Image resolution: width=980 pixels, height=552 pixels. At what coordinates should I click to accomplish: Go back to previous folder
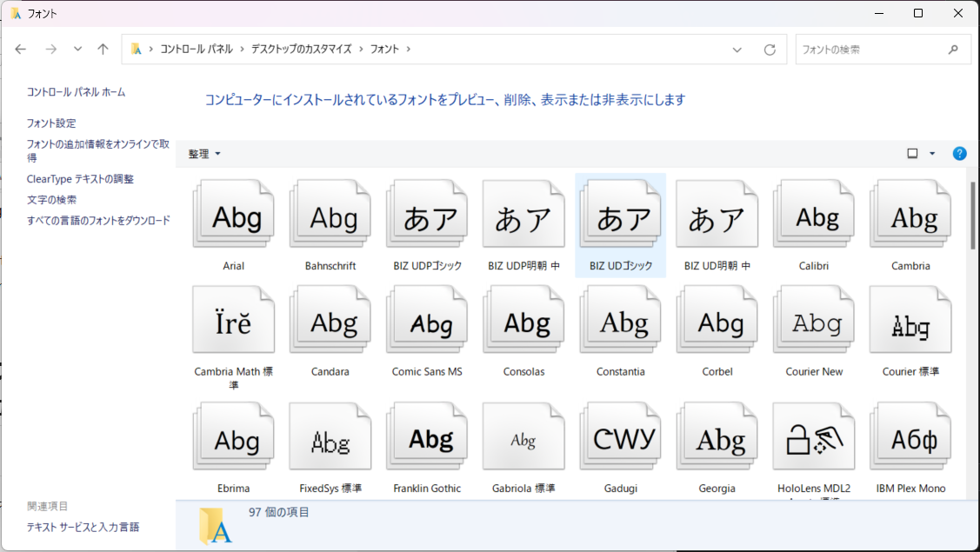pyautogui.click(x=21, y=50)
